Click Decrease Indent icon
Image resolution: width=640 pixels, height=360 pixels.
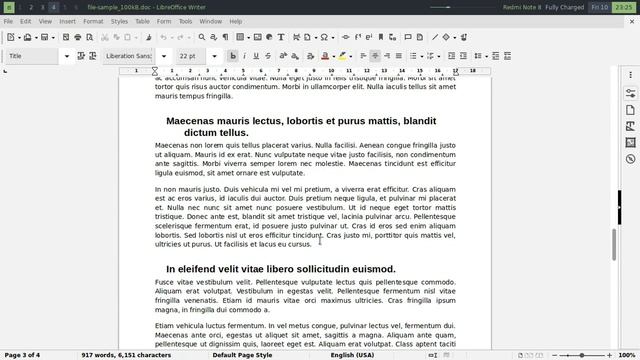pos(463,56)
